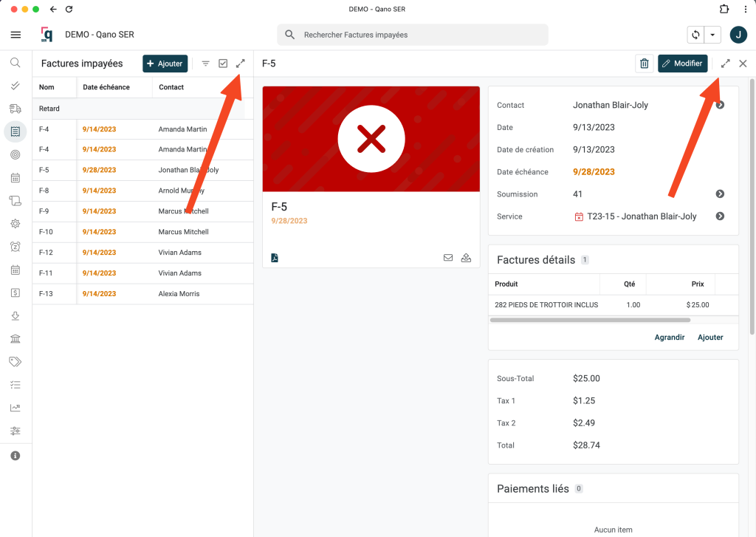Click the trash delete icon for F-5
Image resolution: width=756 pixels, height=537 pixels.
coord(644,64)
